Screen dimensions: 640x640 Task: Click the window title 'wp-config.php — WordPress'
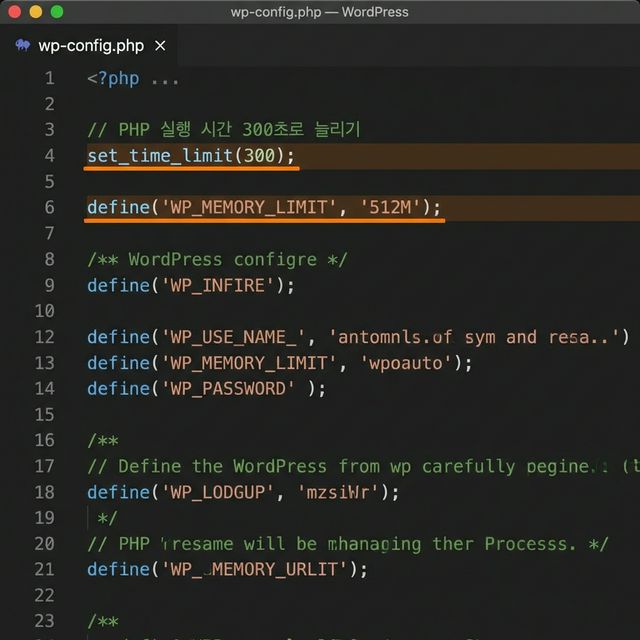[320, 12]
